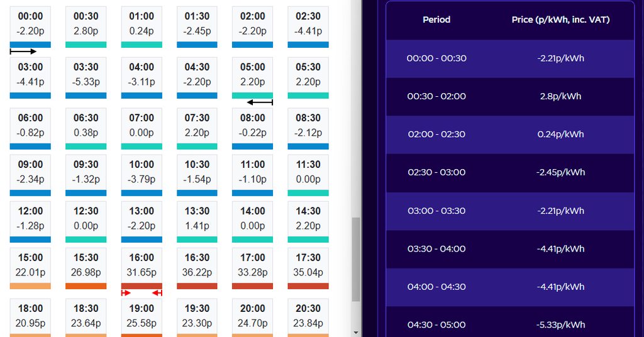
Task: Click the scrollbar down arrow at the bottom
Action: 357,332
